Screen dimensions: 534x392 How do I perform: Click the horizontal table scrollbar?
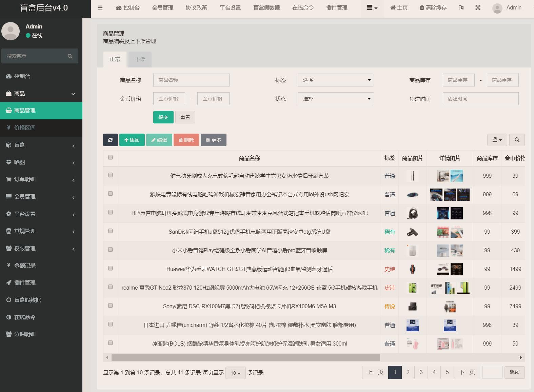(246, 357)
